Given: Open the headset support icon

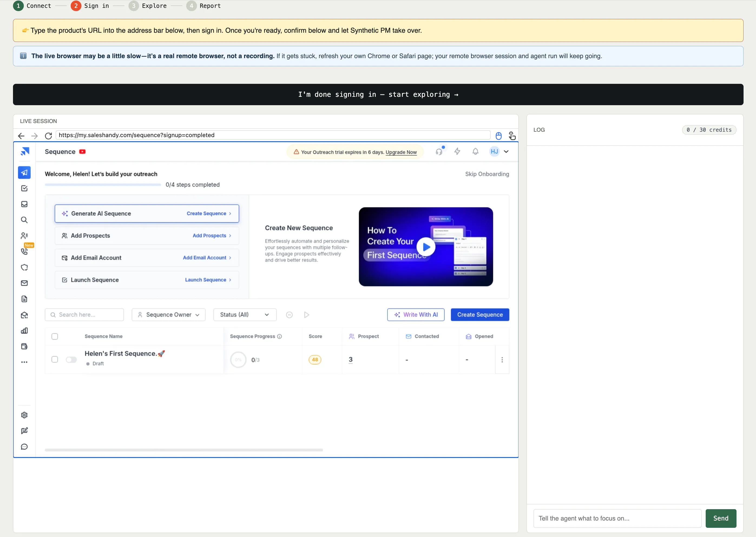Looking at the screenshot, I should 439,151.
